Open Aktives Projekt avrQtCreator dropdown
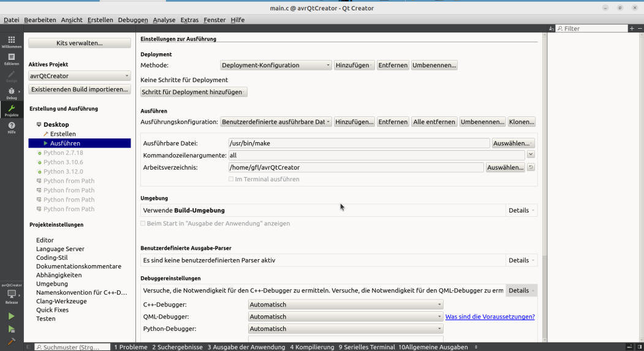This screenshot has width=644, height=351. [79, 76]
